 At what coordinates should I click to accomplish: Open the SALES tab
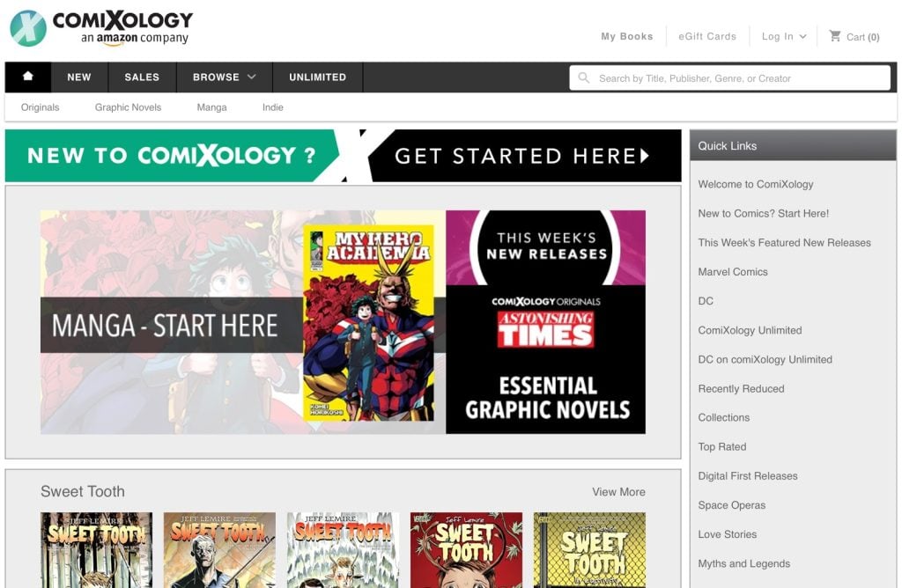pyautogui.click(x=142, y=77)
